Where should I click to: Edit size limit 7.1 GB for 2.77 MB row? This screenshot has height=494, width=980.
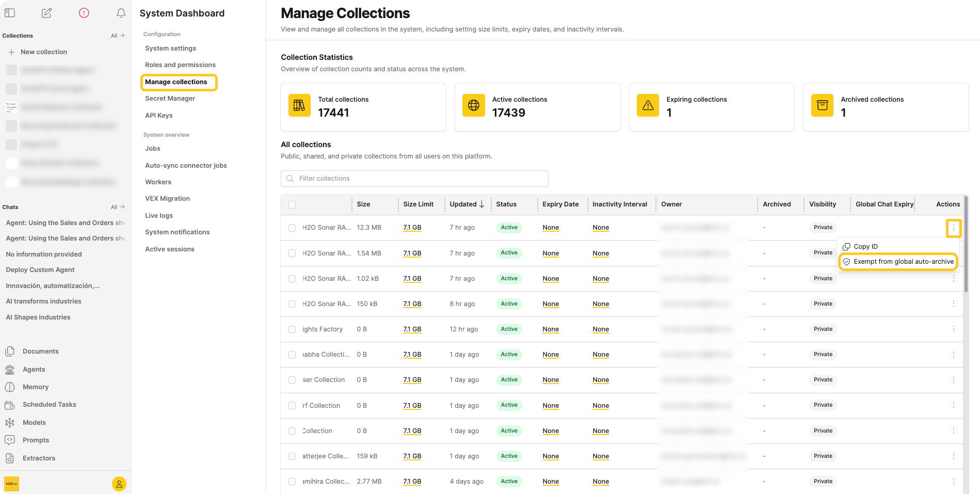pos(412,482)
